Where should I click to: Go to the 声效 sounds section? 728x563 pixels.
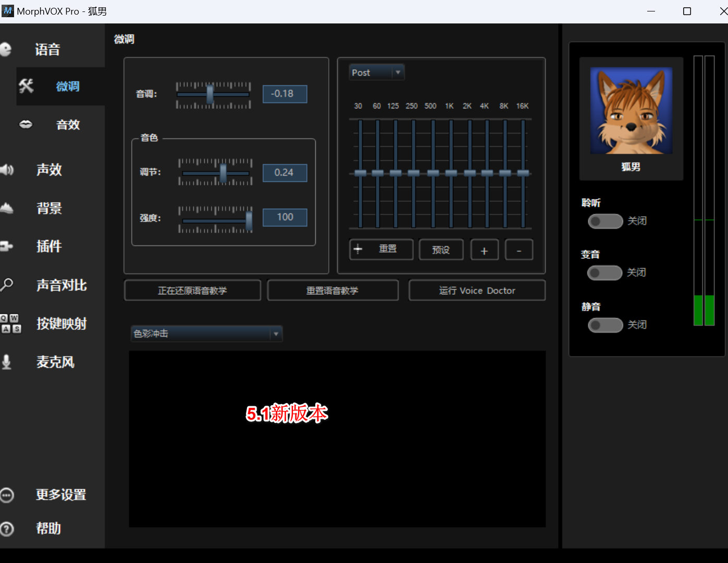[49, 170]
